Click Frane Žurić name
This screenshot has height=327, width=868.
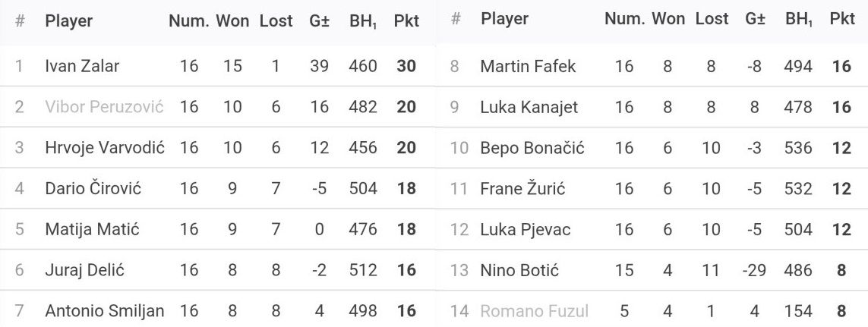[522, 189]
